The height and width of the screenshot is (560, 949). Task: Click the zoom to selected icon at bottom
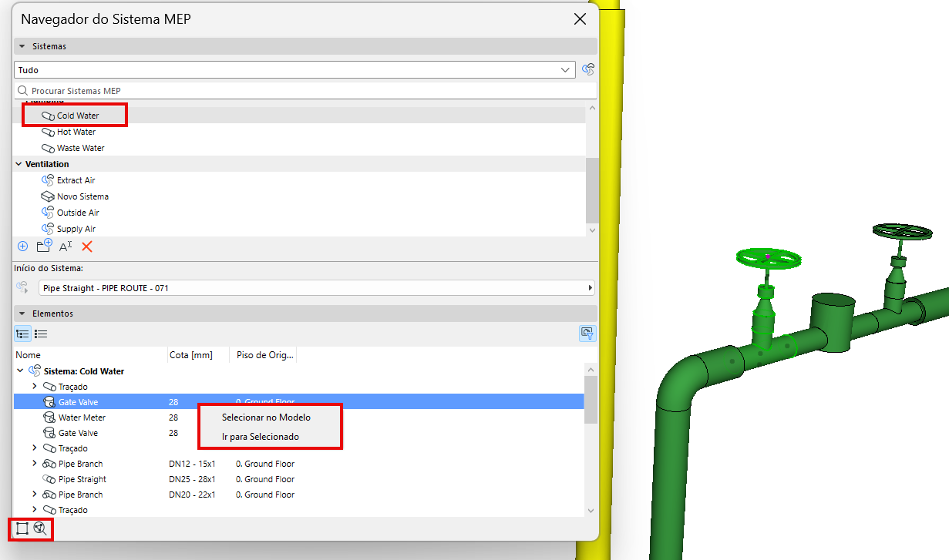coord(41,528)
